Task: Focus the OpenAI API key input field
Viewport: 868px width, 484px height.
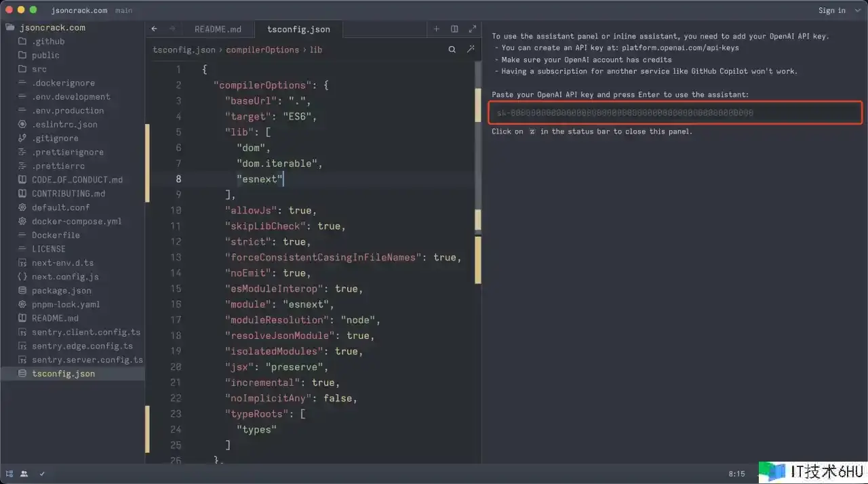Action: [x=675, y=113]
